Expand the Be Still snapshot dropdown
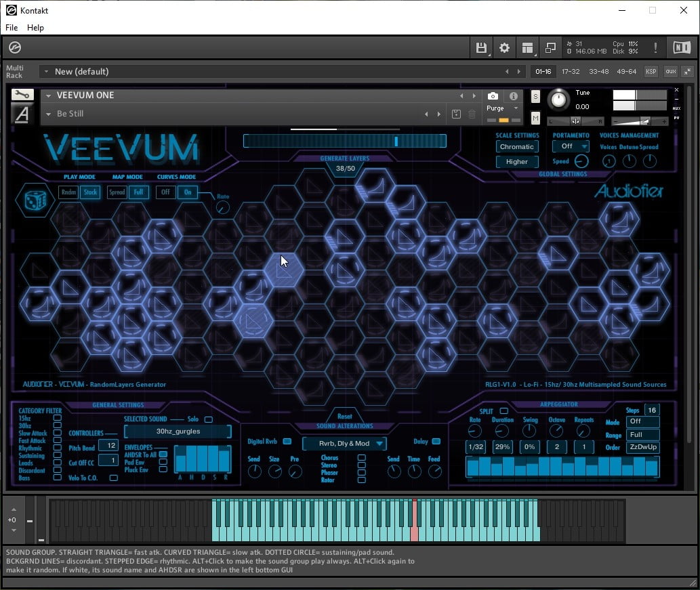This screenshot has height=590, width=700. click(x=48, y=114)
